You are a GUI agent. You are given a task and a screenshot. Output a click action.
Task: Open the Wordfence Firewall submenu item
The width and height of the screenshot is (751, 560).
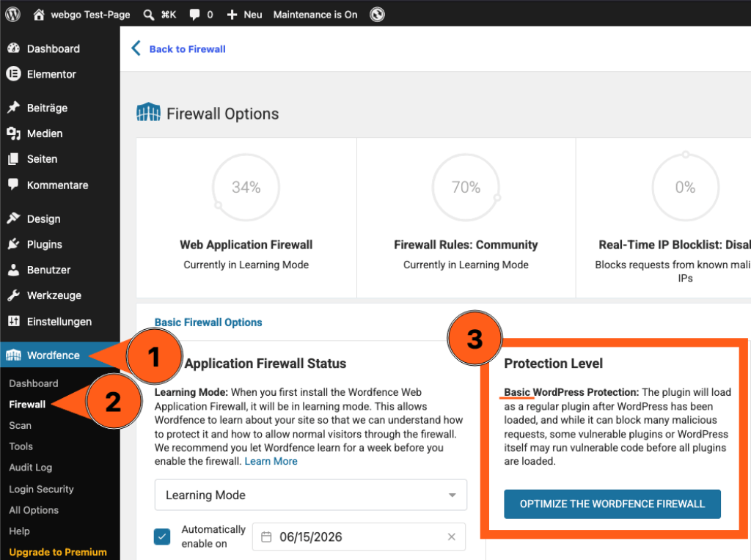(x=27, y=405)
